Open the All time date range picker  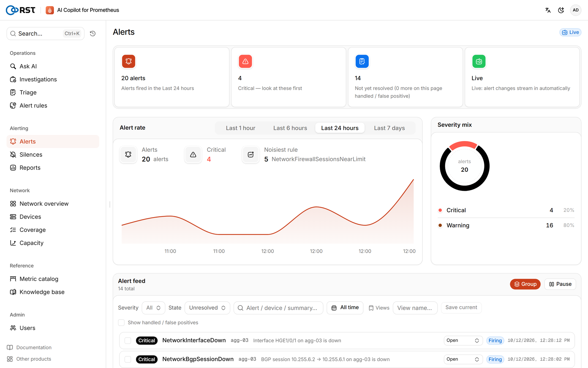pyautogui.click(x=345, y=308)
